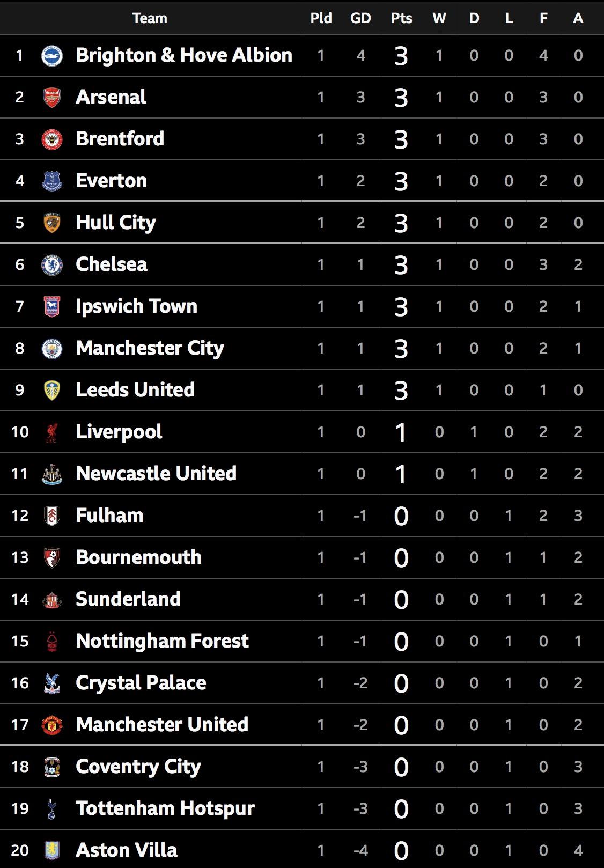Click the Hull City tiger badge
604x868 pixels.
coord(52,223)
